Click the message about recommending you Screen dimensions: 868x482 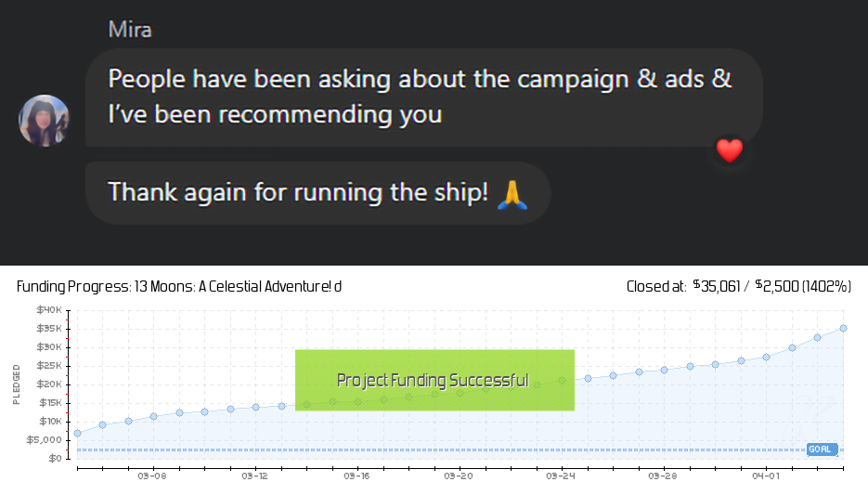(418, 97)
